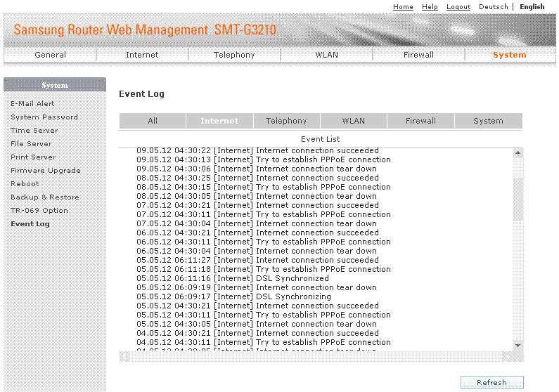Click the Refresh button
559x392 pixels.
point(492,382)
